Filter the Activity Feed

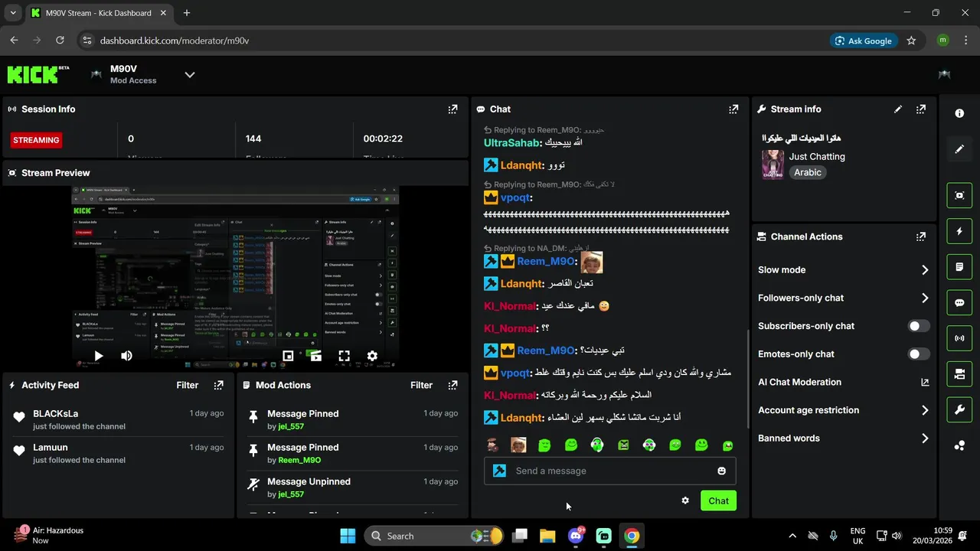pos(188,386)
